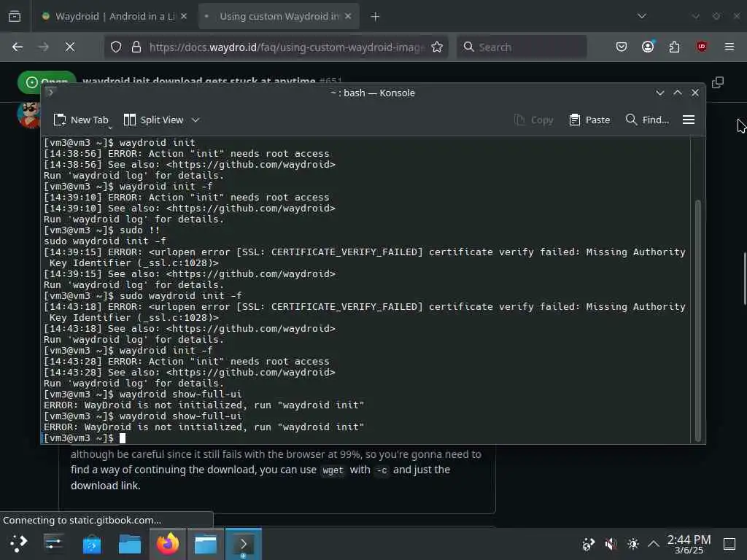This screenshot has width=747, height=560.
Task: Open the uBlock Origin extension icon
Action: [702, 47]
